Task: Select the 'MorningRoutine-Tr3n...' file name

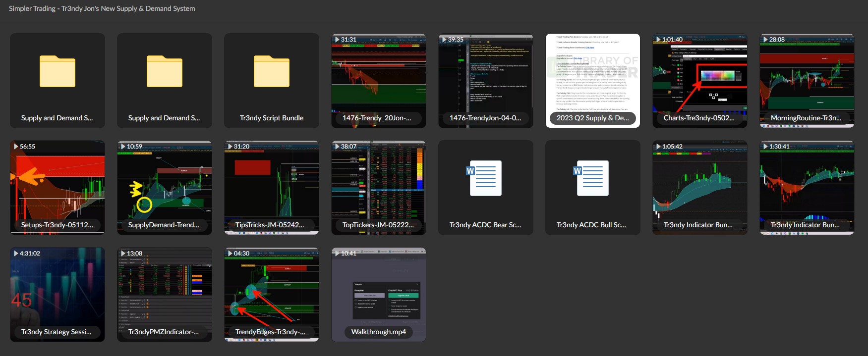Action: point(806,118)
